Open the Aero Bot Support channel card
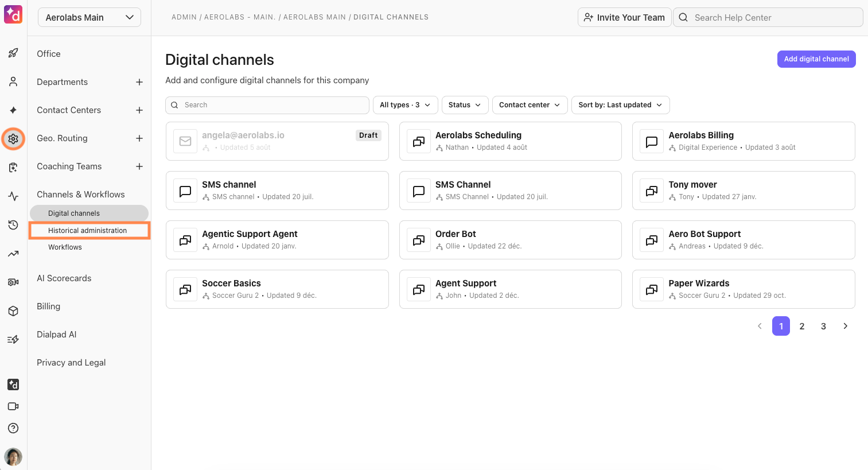The width and height of the screenshot is (868, 470). pyautogui.click(x=744, y=240)
